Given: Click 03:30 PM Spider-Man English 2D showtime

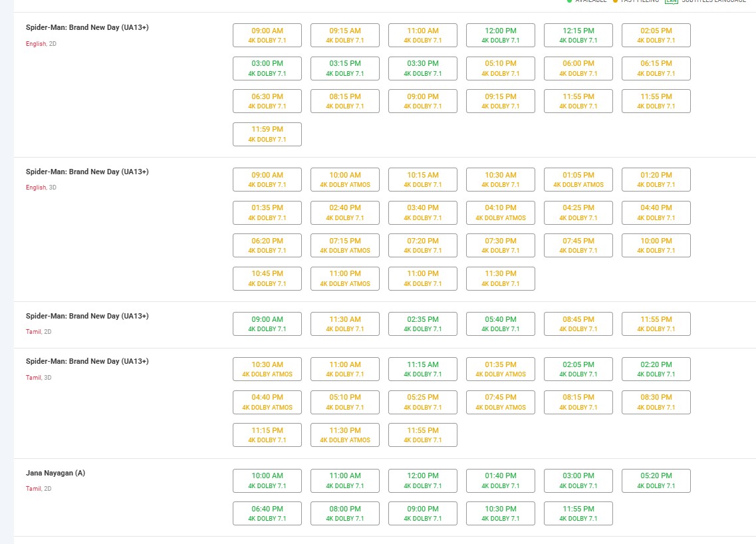Looking at the screenshot, I should pos(423,68).
